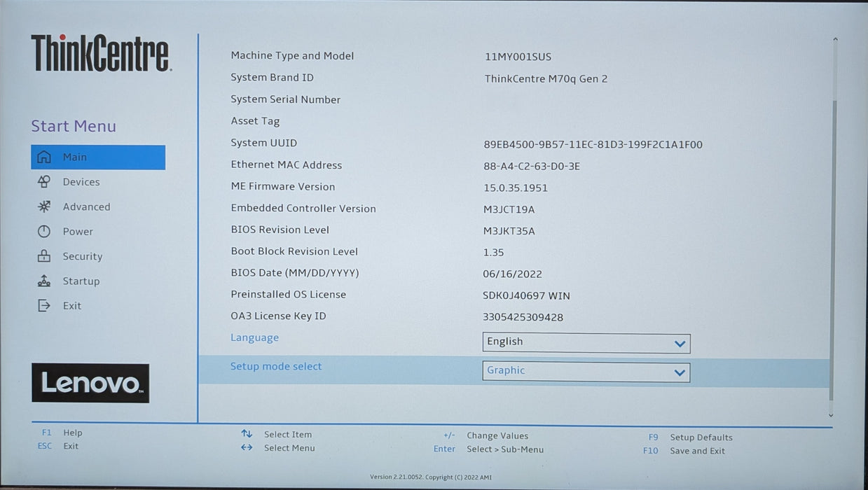Click BIOS Revision value M3JKT35A
Viewport: 868px width, 490px height.
pos(509,231)
